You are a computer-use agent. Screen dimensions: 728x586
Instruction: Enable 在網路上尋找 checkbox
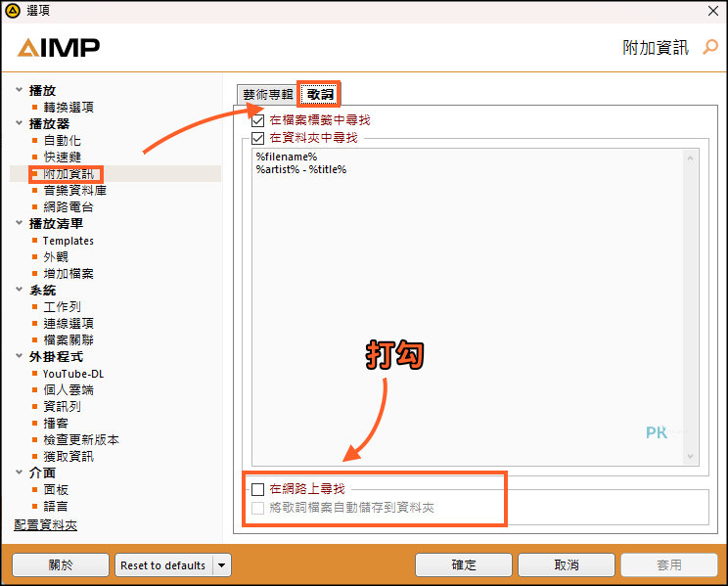pyautogui.click(x=258, y=489)
